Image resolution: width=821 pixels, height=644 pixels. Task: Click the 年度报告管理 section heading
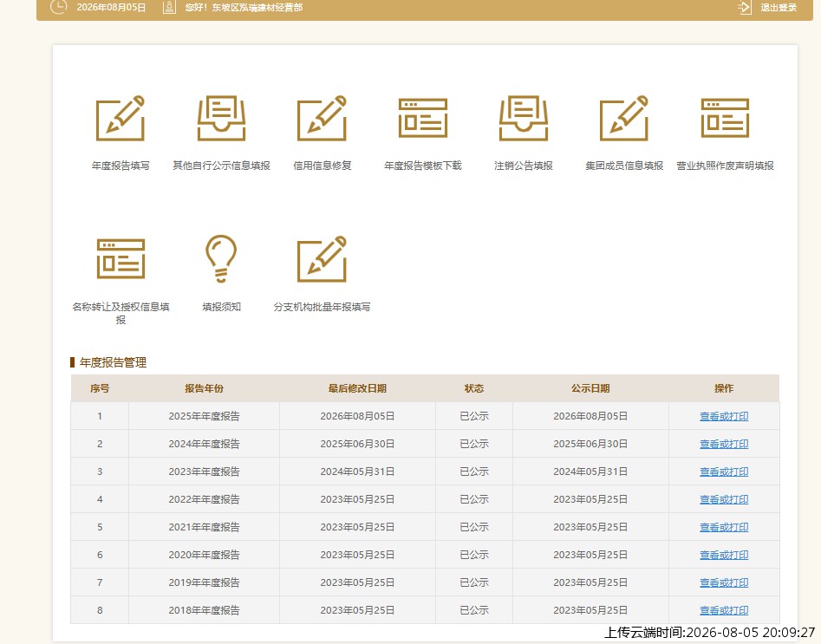click(113, 362)
